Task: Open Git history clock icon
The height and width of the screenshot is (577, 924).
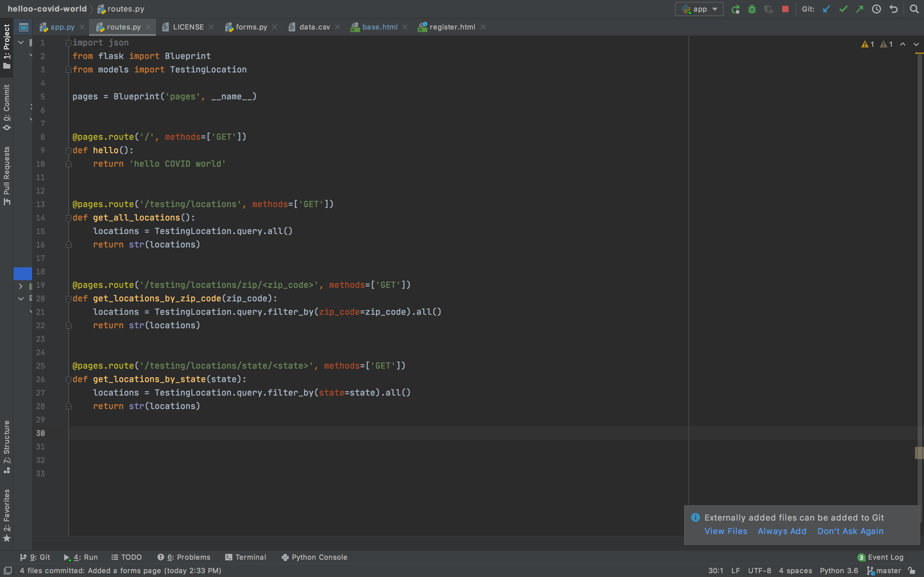Action: point(876,9)
